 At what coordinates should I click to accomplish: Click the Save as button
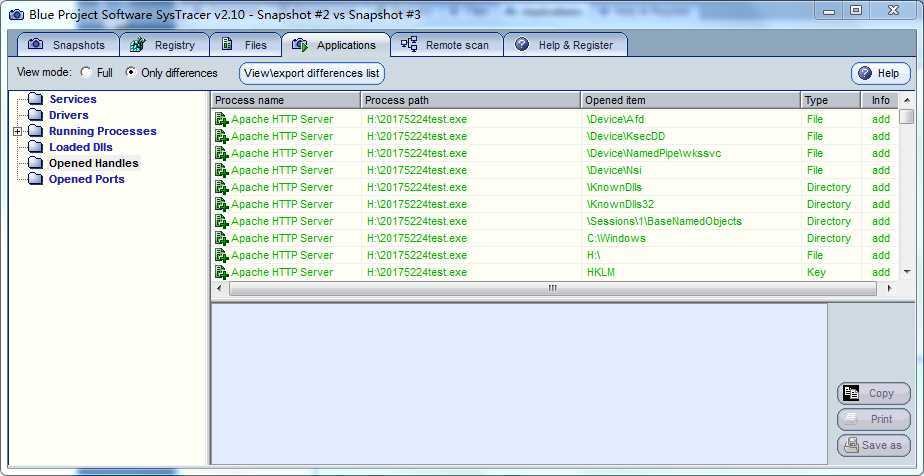click(873, 445)
